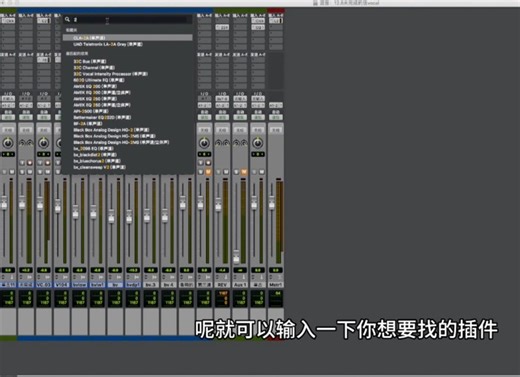Unmute the track left of REV
The image size is (520, 377).
coord(208,172)
